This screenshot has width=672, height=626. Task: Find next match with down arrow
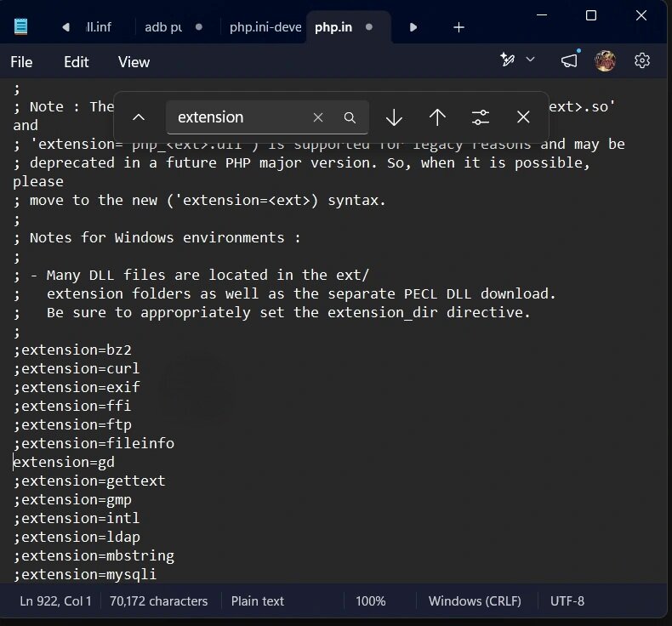tap(394, 117)
